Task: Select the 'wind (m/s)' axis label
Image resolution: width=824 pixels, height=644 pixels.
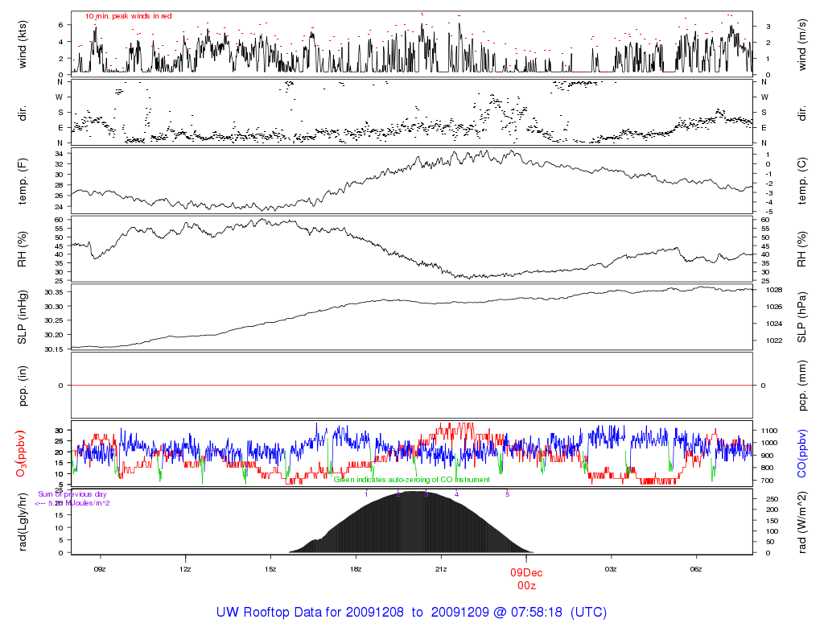Action: coord(802,45)
